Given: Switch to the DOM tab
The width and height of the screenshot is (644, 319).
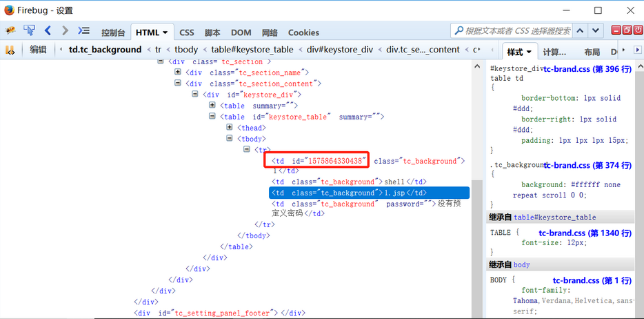Looking at the screenshot, I should (x=241, y=33).
